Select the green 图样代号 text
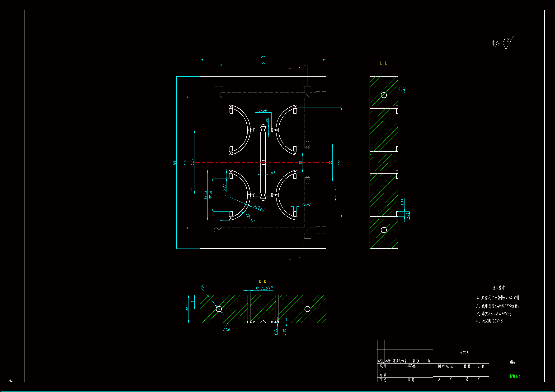Screen dimensions: 555x392 (x=515, y=376)
